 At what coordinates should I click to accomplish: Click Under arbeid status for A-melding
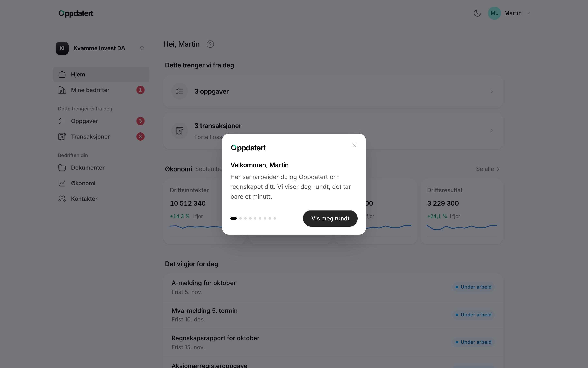[x=473, y=287]
